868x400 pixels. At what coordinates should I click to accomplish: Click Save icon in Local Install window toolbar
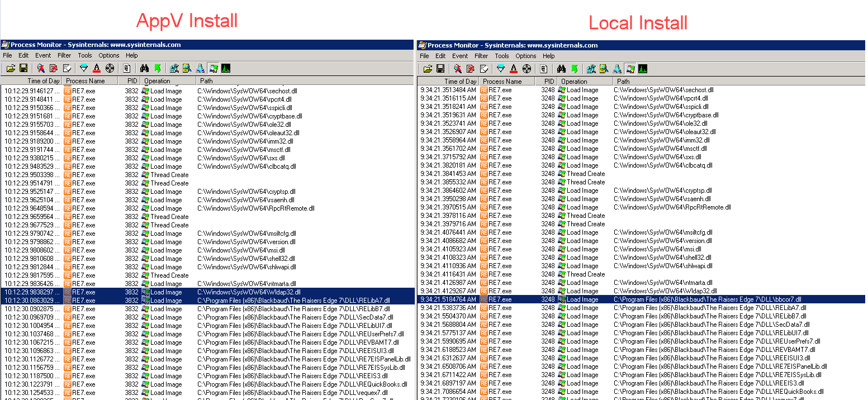tap(440, 69)
